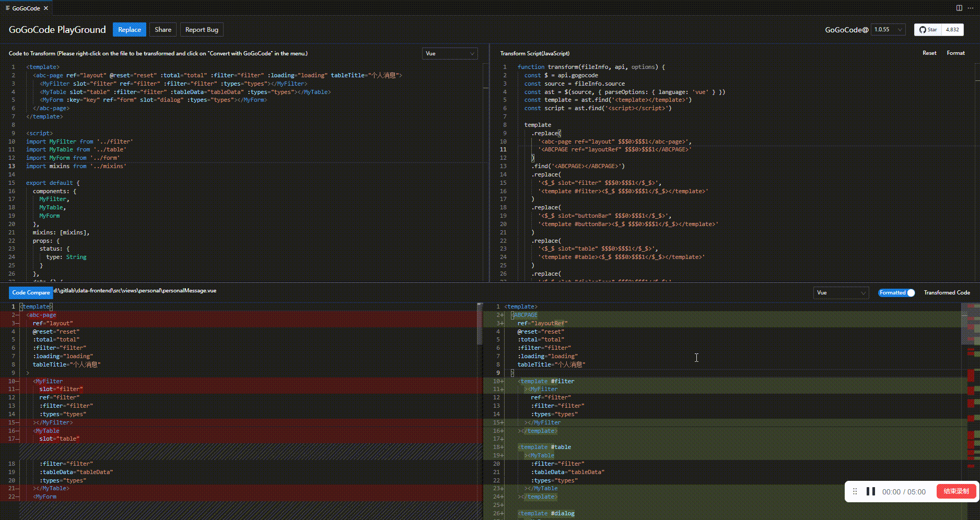Click the "type: String" source line
This screenshot has height=520, width=980.
coord(66,257)
